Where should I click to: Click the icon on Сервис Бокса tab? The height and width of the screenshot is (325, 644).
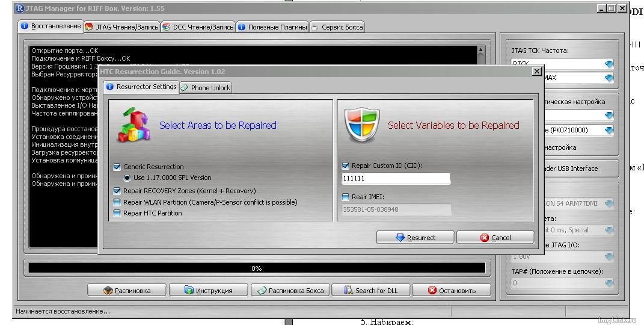coord(314,28)
